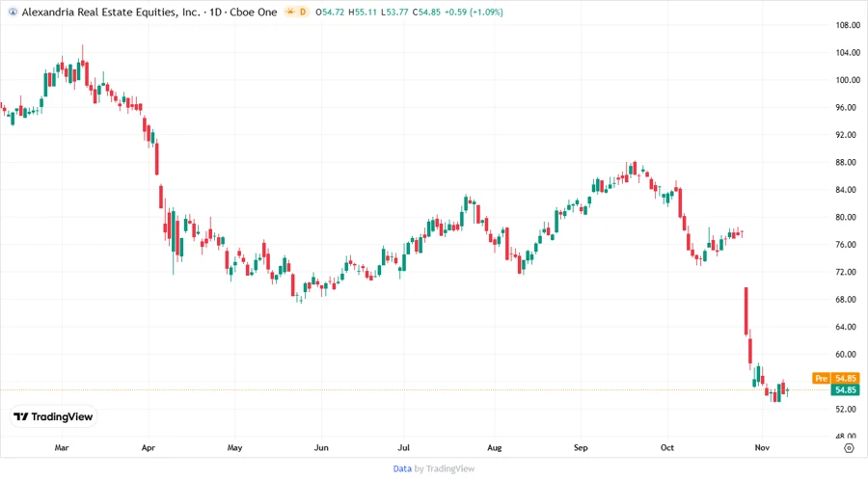
Task: Click the TradingView logo badge
Action: coord(54,416)
